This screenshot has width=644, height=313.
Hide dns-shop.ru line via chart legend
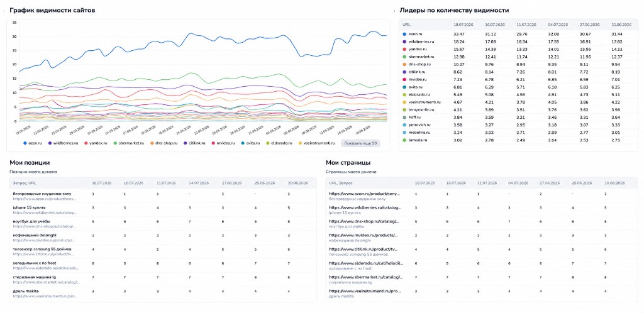pos(163,143)
